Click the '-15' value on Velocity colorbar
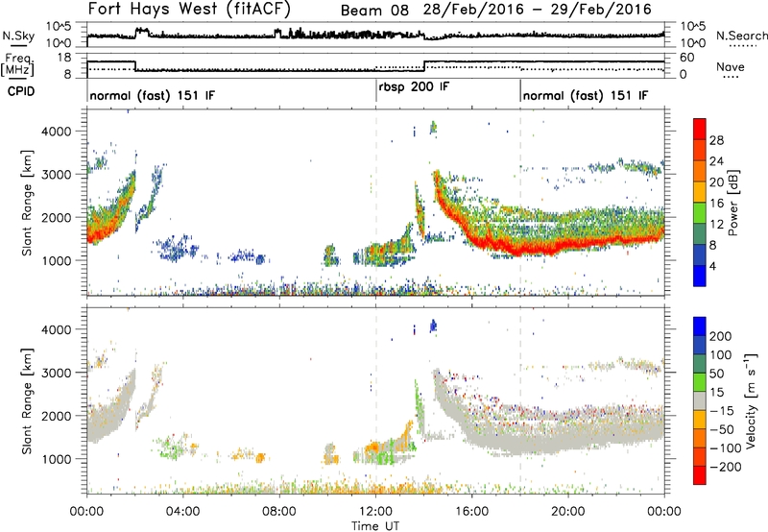 (721, 411)
